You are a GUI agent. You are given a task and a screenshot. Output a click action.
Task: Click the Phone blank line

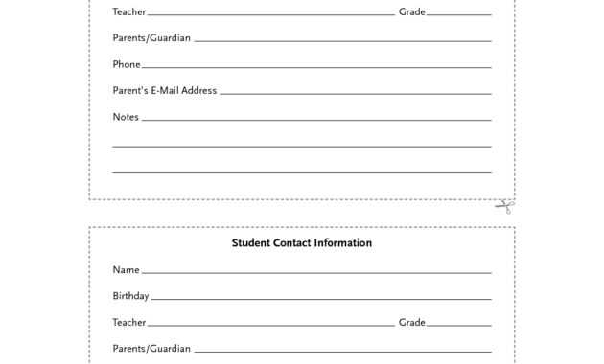316,67
